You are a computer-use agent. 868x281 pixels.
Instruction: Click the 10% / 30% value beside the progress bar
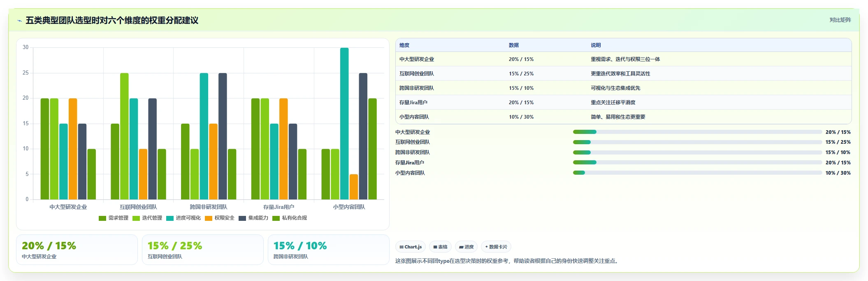(838, 173)
